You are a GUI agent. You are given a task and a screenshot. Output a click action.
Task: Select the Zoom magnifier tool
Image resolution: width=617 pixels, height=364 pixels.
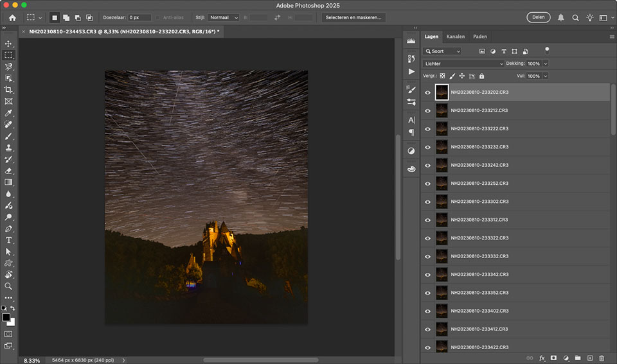tap(8, 286)
